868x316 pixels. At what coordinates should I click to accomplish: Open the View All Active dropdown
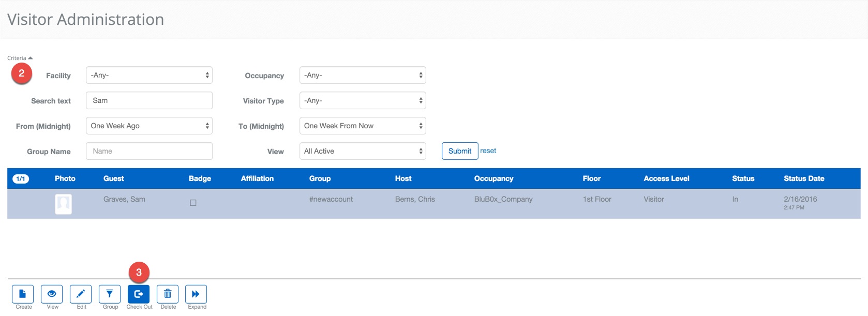pos(362,151)
